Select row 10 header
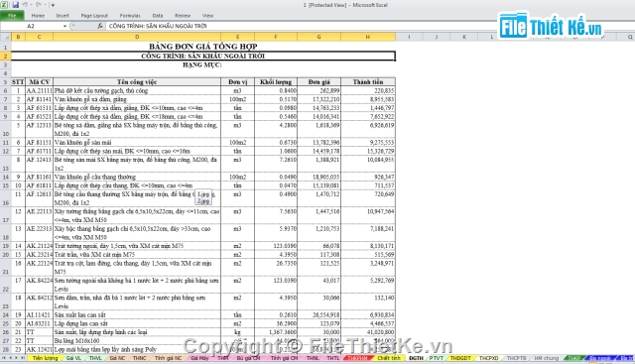The image size is (635, 364). pos(6,129)
